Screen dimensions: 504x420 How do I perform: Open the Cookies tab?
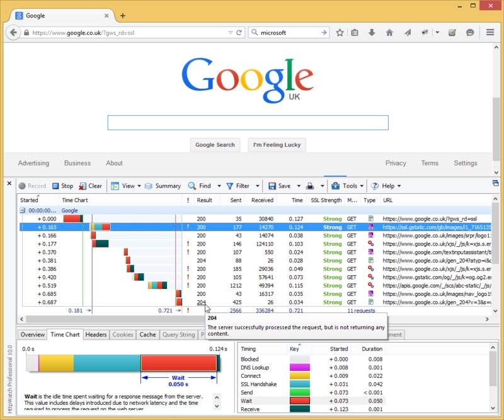(121, 334)
